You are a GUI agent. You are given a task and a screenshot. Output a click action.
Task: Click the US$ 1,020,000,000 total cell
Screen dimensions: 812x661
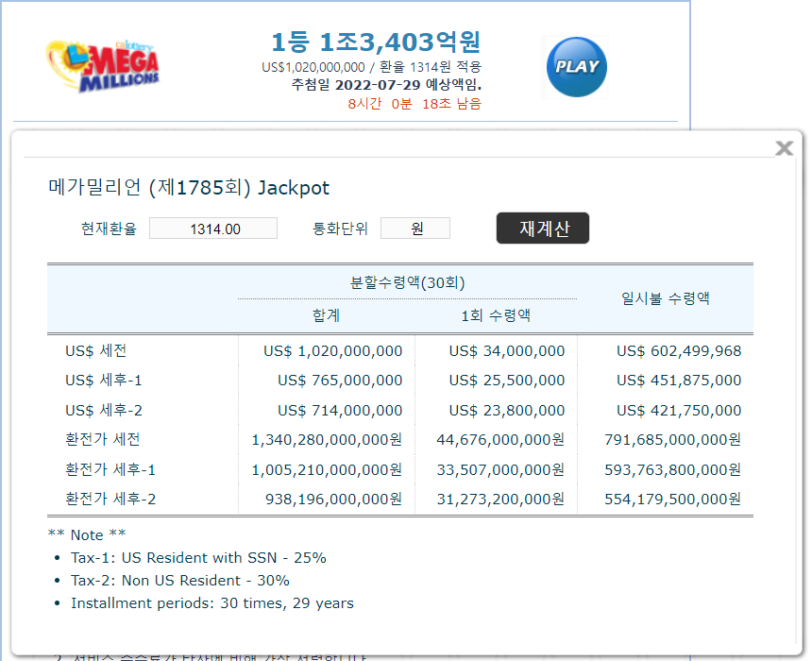pyautogui.click(x=333, y=350)
